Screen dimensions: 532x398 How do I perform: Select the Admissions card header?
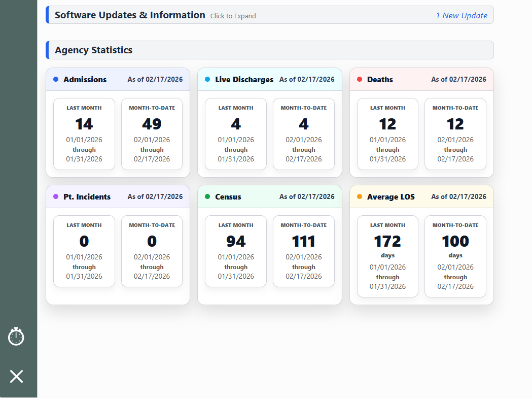[x=118, y=80]
